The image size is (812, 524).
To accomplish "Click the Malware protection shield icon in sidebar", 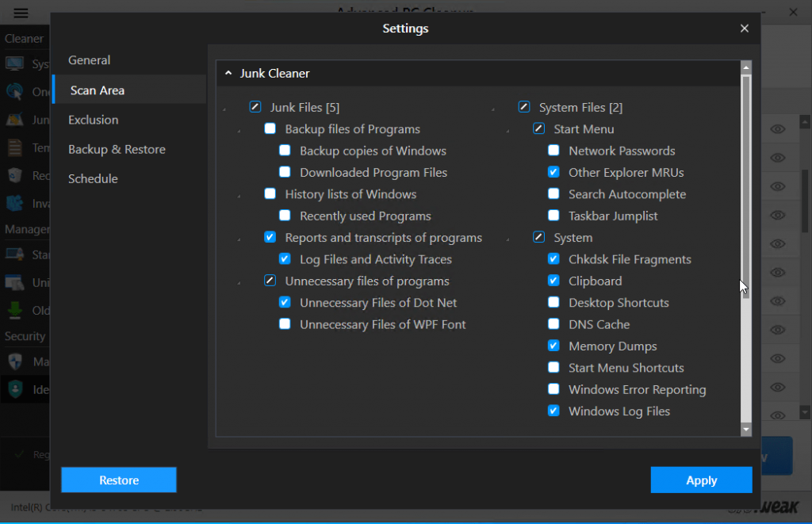I will point(15,361).
